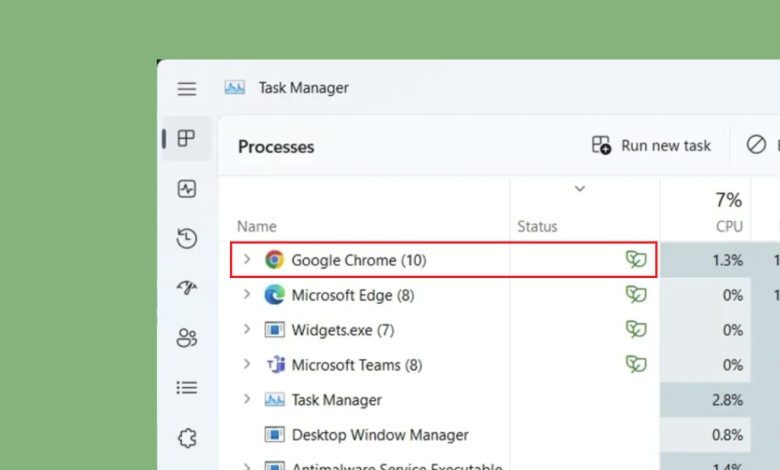Sort processes by the Status column
The height and width of the screenshot is (470, 780).
coord(537,226)
